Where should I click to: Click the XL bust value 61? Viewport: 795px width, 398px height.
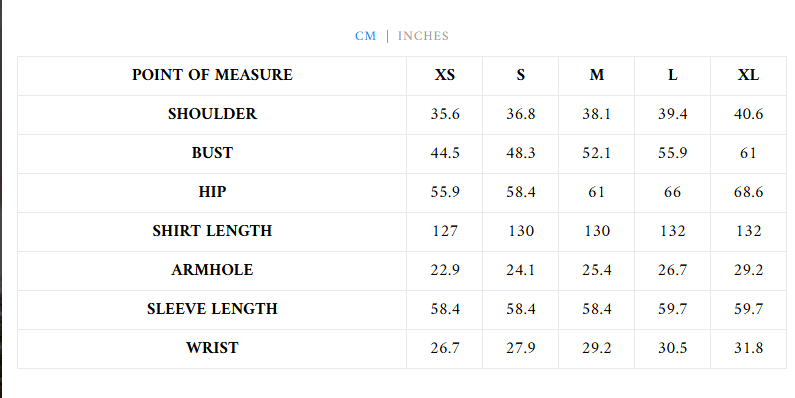tap(748, 153)
